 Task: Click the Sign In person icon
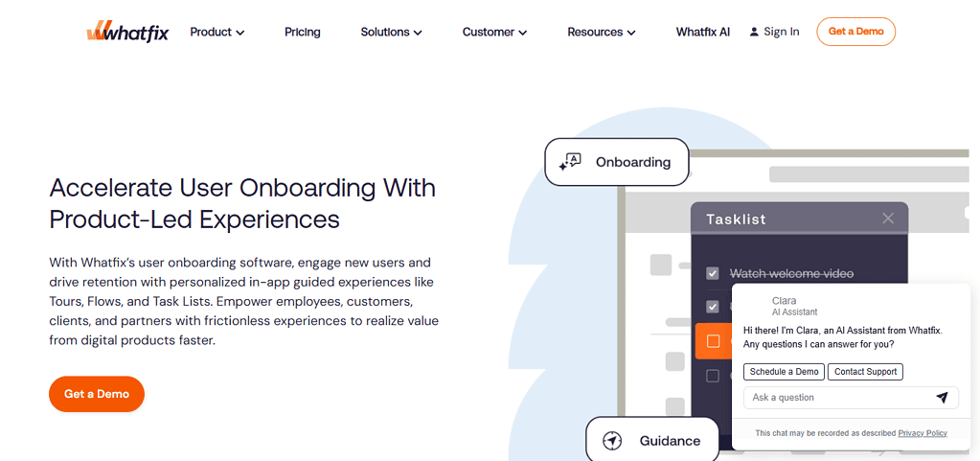tap(754, 32)
